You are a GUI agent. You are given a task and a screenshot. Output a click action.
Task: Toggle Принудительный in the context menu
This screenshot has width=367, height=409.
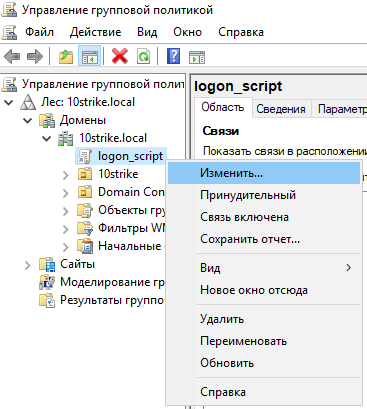pos(264,195)
